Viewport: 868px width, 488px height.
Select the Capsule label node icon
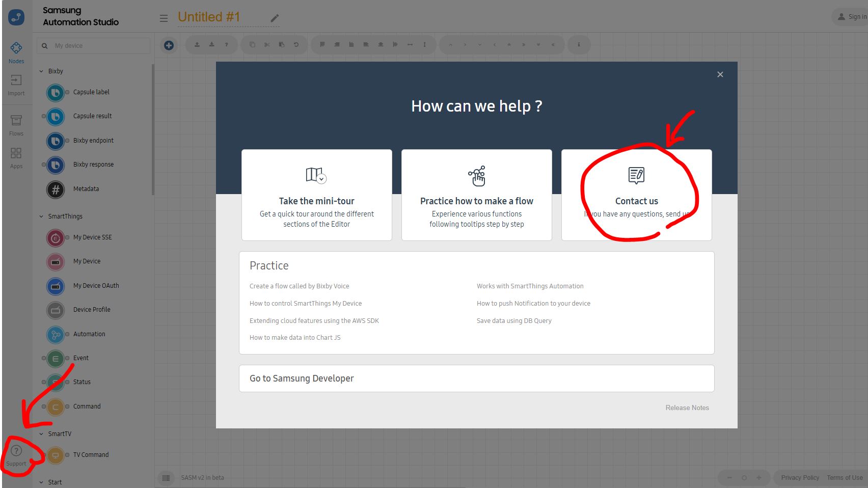[56, 93]
